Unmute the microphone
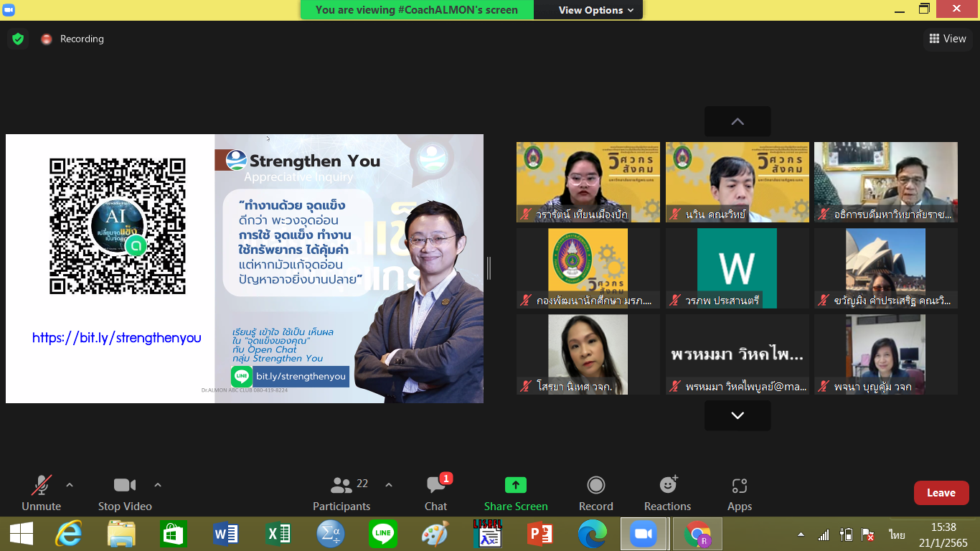Screen dimensions: 980x551 41,494
